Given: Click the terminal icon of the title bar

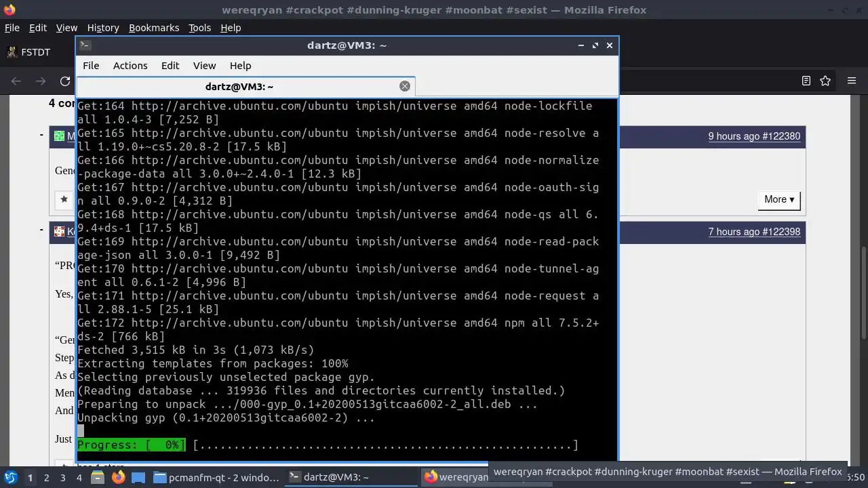Looking at the screenshot, I should [85, 45].
